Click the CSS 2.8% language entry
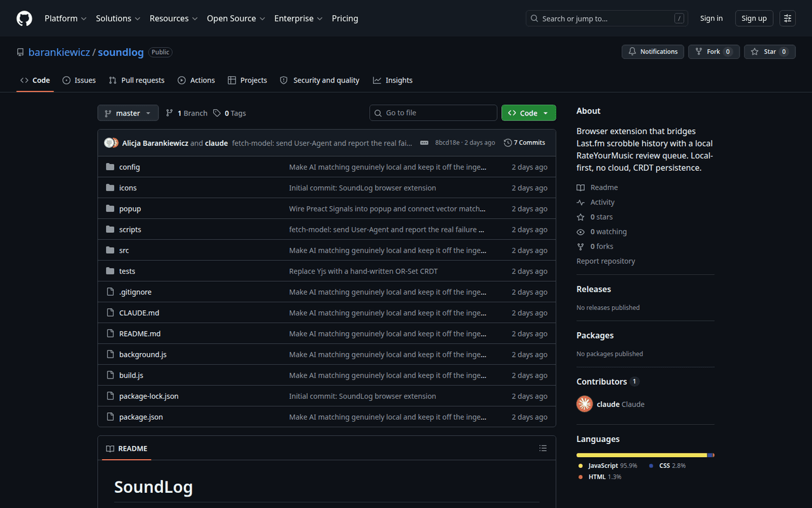The image size is (812, 508). (x=667, y=465)
